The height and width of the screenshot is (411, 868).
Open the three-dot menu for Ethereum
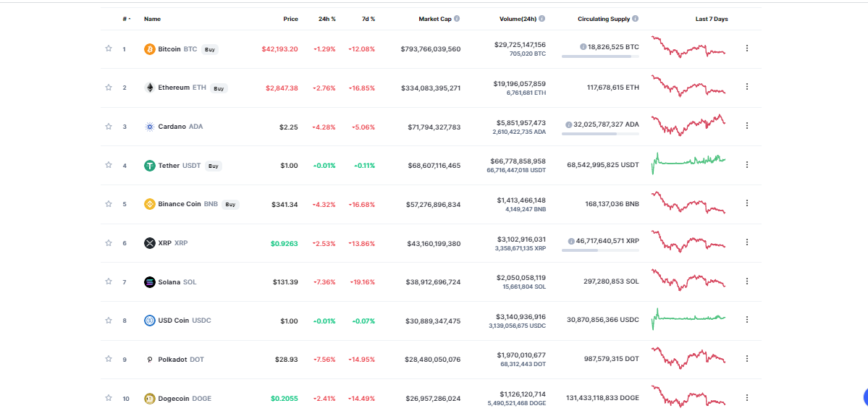point(747,87)
